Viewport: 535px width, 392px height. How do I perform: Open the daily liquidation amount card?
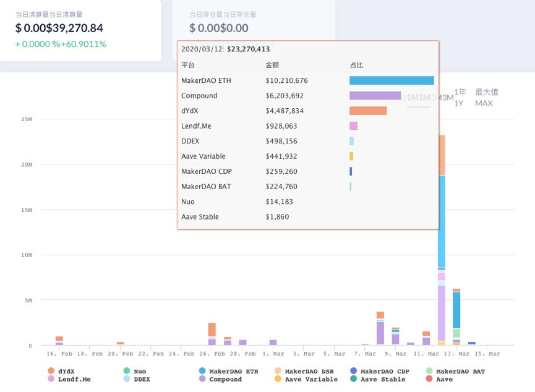80,30
